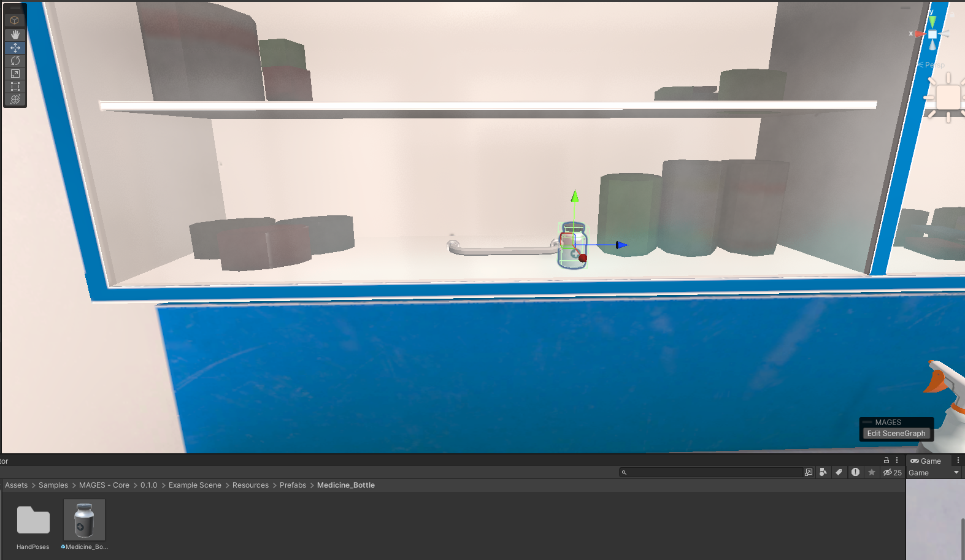Select the Rotate tool
This screenshot has height=560, width=965.
(x=15, y=60)
